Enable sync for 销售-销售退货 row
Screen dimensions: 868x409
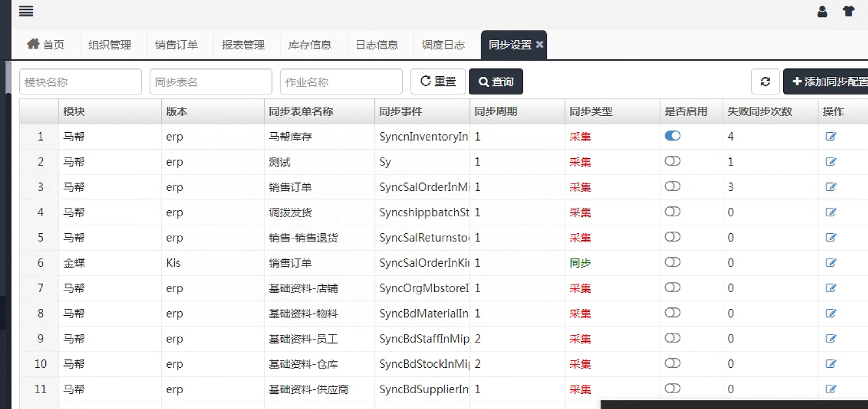tap(672, 237)
